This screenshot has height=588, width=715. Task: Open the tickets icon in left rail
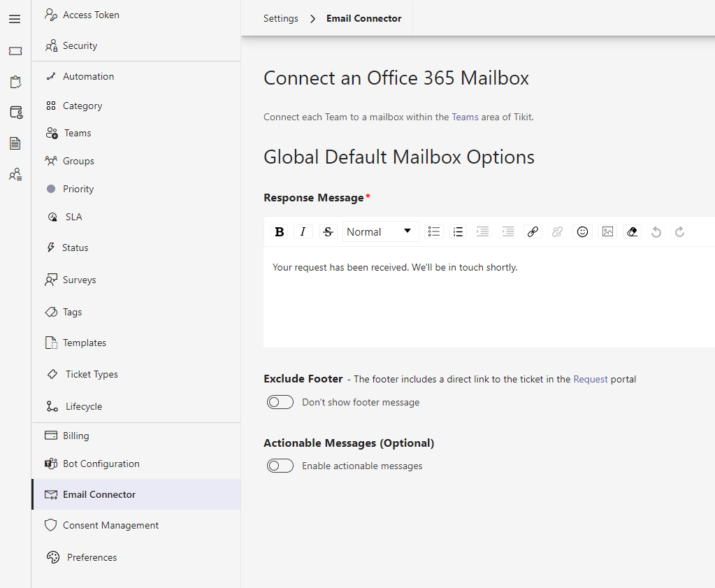(x=15, y=51)
